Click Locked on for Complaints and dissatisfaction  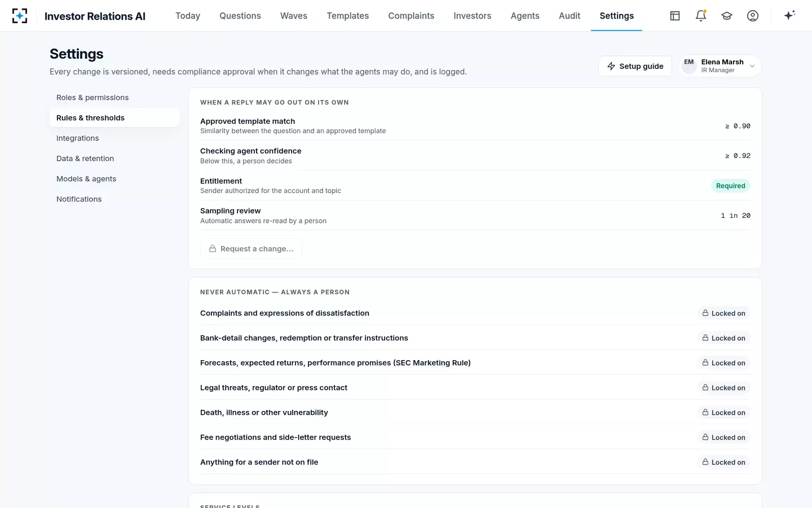723,313
